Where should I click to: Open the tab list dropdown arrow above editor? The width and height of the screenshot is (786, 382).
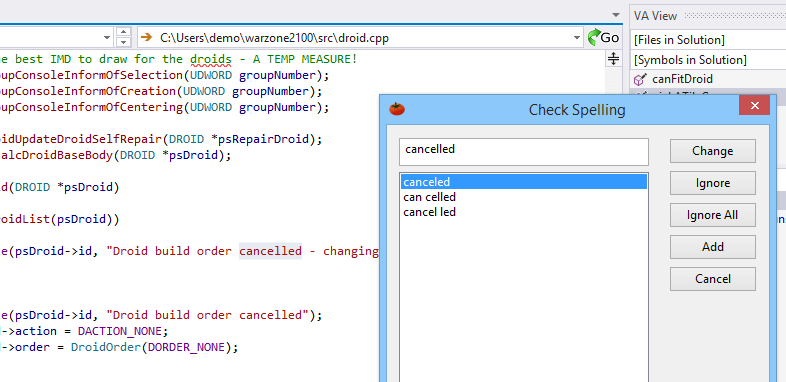pyautogui.click(x=616, y=15)
